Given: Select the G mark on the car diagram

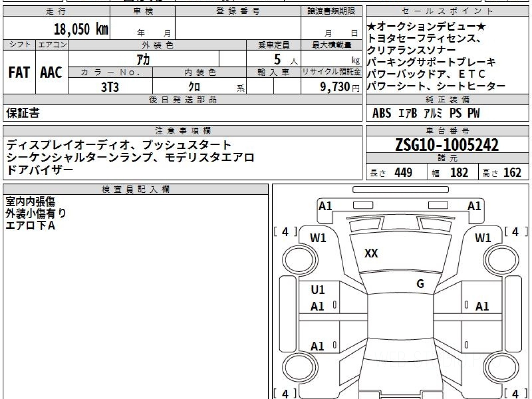Looking at the screenshot, I should [420, 284].
